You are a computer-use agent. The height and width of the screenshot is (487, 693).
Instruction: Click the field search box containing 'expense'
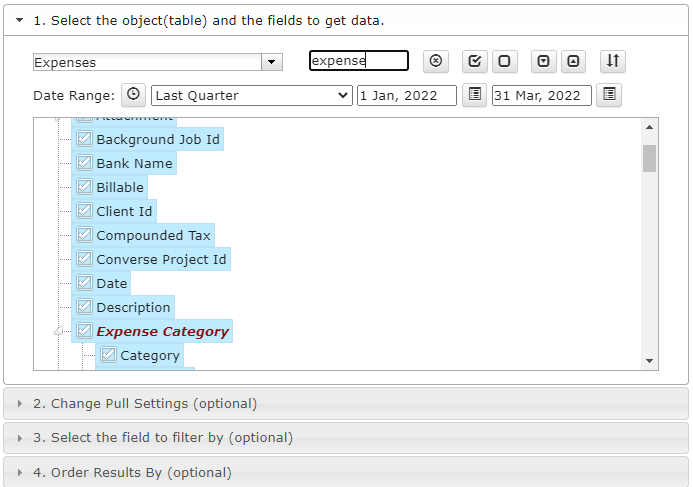pyautogui.click(x=358, y=61)
